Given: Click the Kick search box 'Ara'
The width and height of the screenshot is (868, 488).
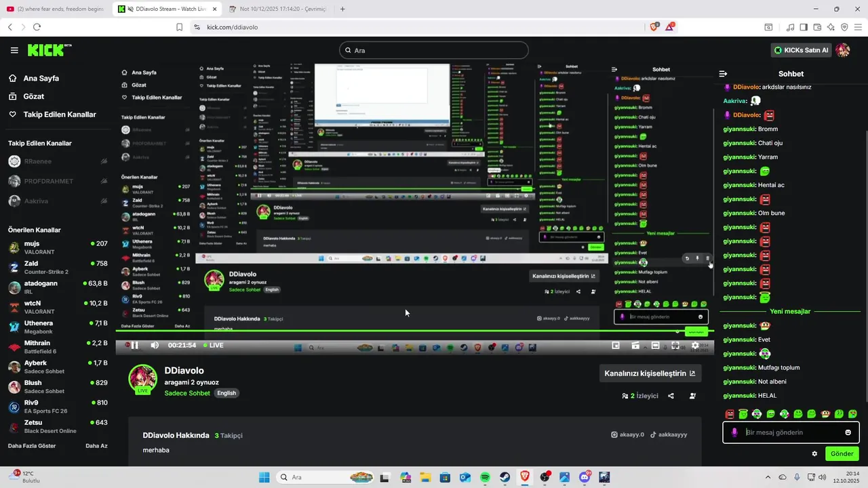Looking at the screenshot, I should pos(434,50).
